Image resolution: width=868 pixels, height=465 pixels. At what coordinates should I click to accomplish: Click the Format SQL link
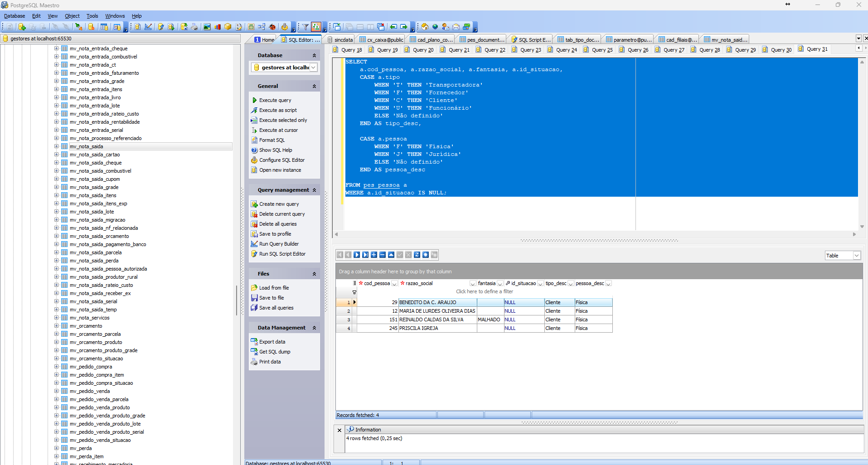pos(272,140)
